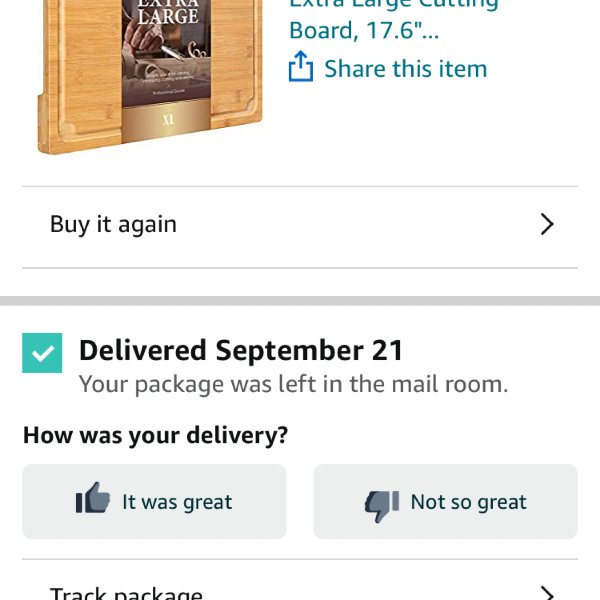Click the How was your delivery question
The image size is (600, 600).
coord(155,436)
